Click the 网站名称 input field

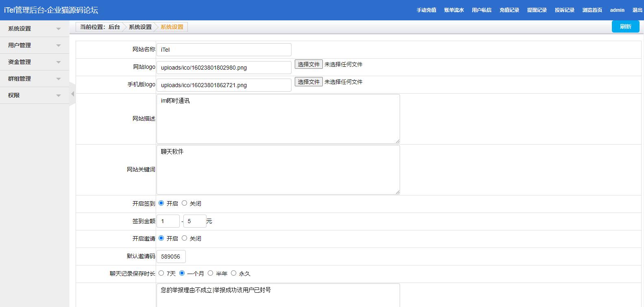[x=224, y=50]
